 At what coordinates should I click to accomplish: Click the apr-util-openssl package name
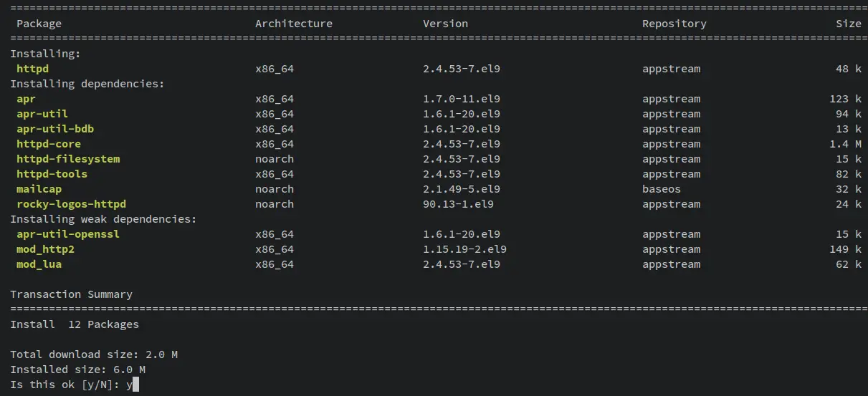(x=68, y=234)
